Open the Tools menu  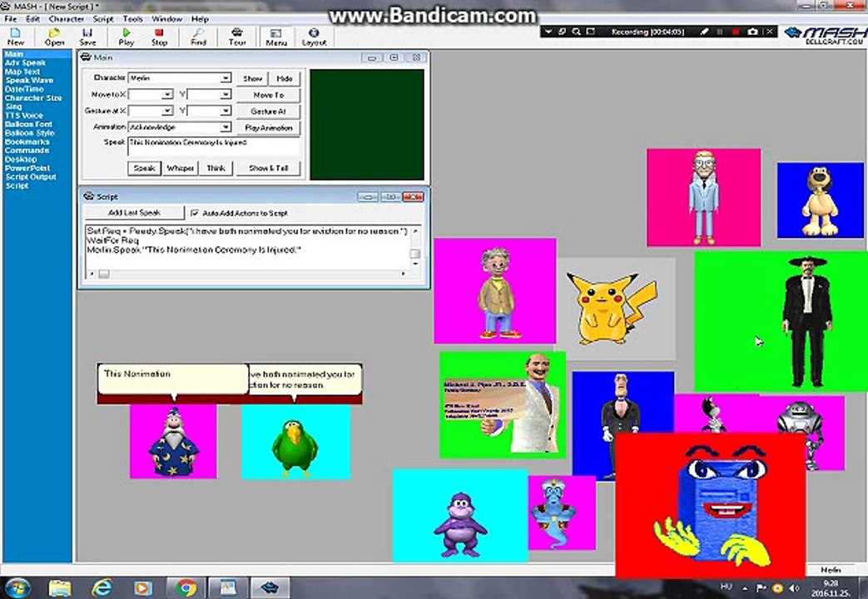133,19
